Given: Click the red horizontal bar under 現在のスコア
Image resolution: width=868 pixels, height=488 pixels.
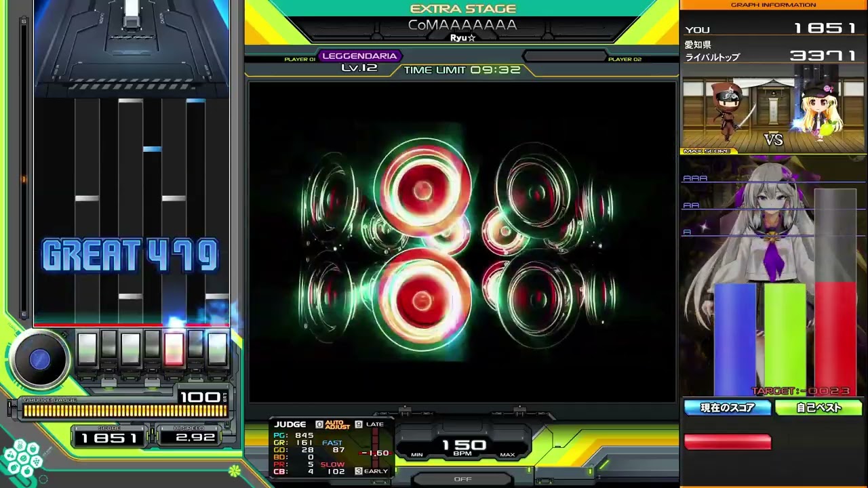Looking at the screenshot, I should 728,442.
